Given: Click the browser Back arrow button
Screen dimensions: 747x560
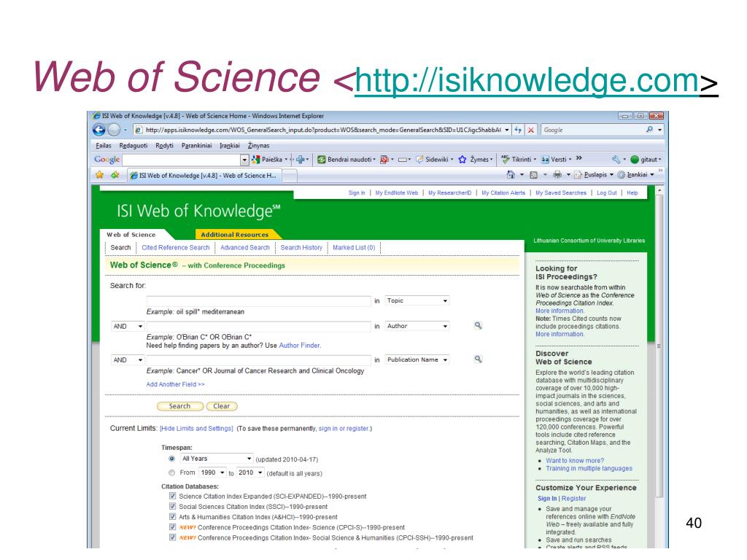Looking at the screenshot, I should (99, 130).
